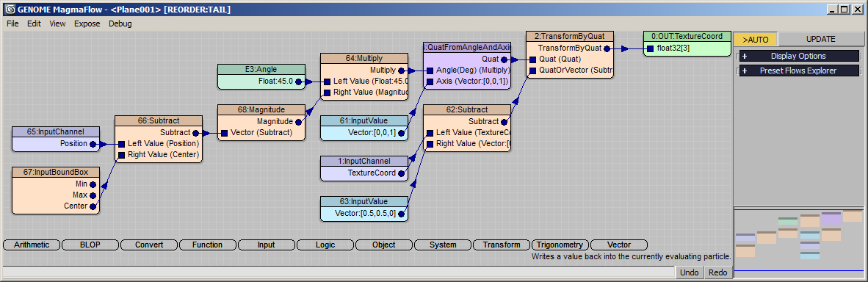
Task: Expand the Display Options rollout
Action: point(798,56)
